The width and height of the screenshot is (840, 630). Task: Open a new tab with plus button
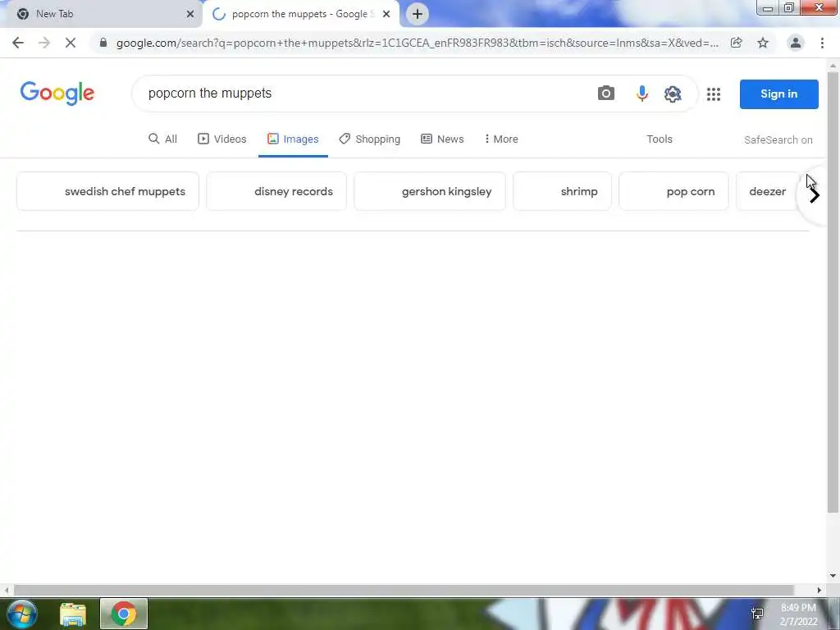pyautogui.click(x=418, y=14)
